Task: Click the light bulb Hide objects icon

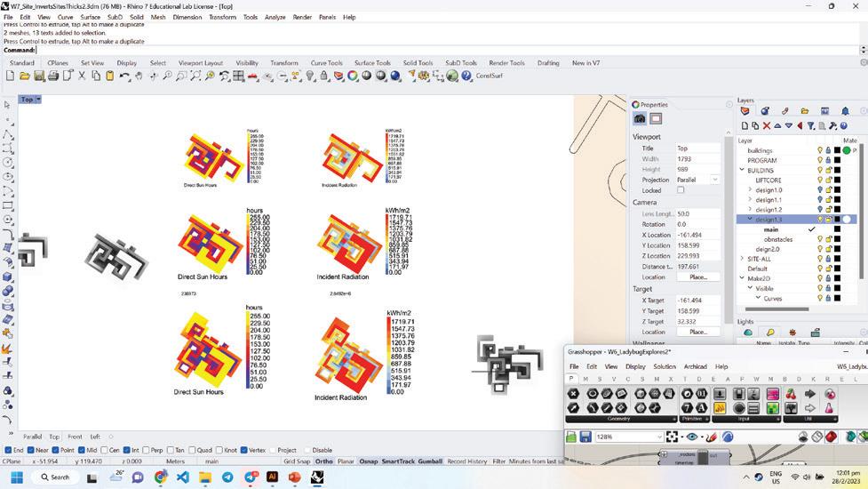Action: (310, 76)
